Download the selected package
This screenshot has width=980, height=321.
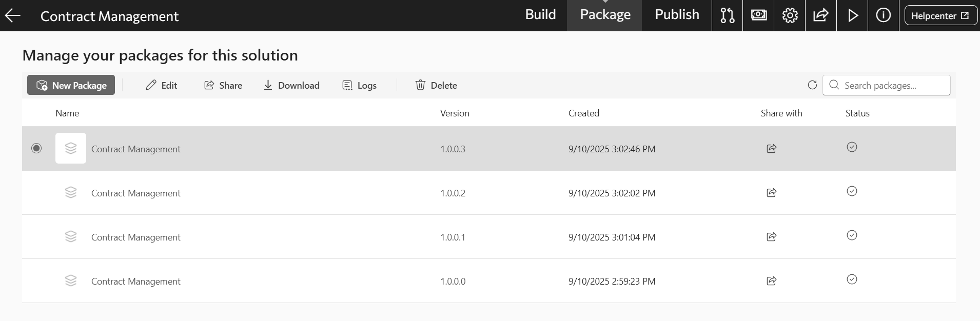click(x=291, y=85)
